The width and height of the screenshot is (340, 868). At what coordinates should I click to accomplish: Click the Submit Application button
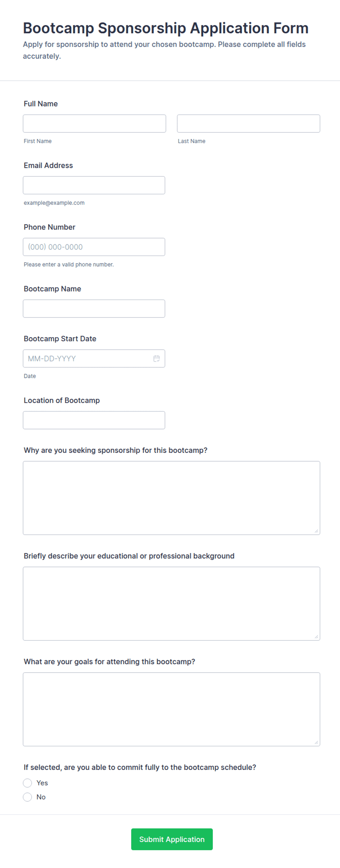coord(172,839)
